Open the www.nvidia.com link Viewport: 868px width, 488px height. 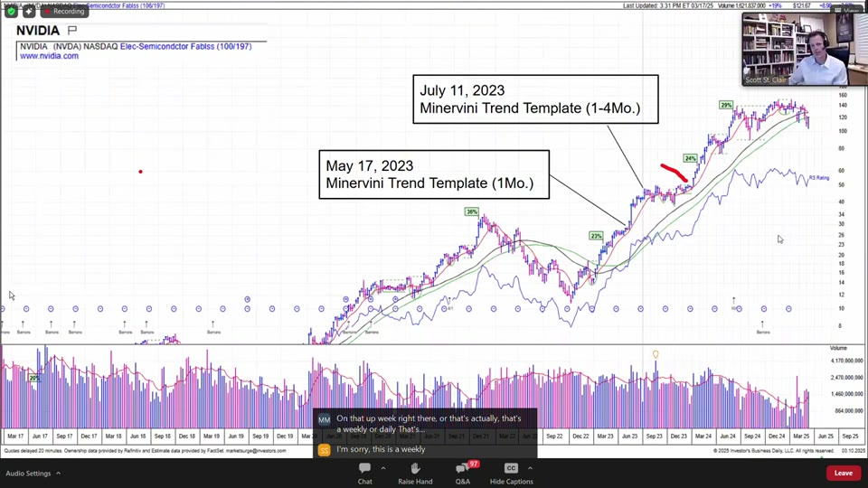pyautogui.click(x=49, y=56)
